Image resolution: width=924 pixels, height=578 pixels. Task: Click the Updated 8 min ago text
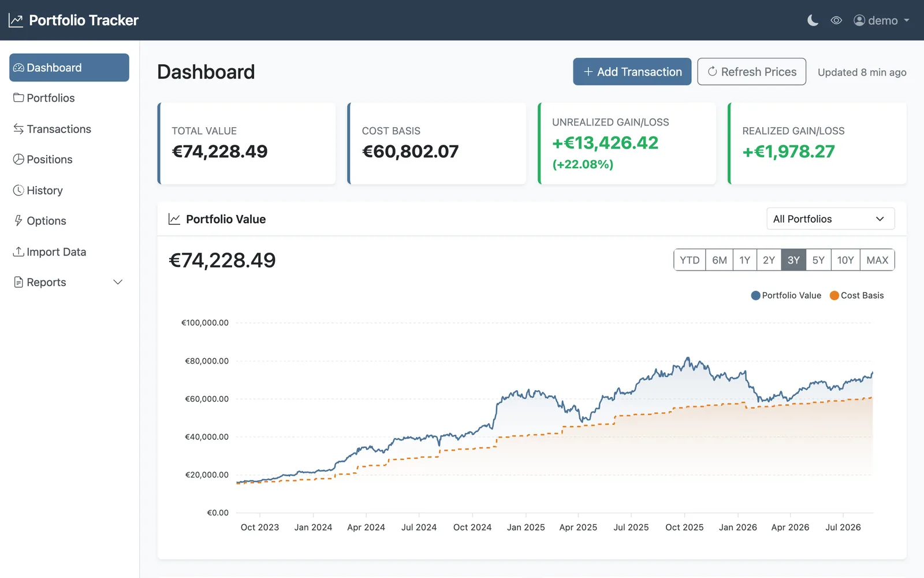pos(862,72)
